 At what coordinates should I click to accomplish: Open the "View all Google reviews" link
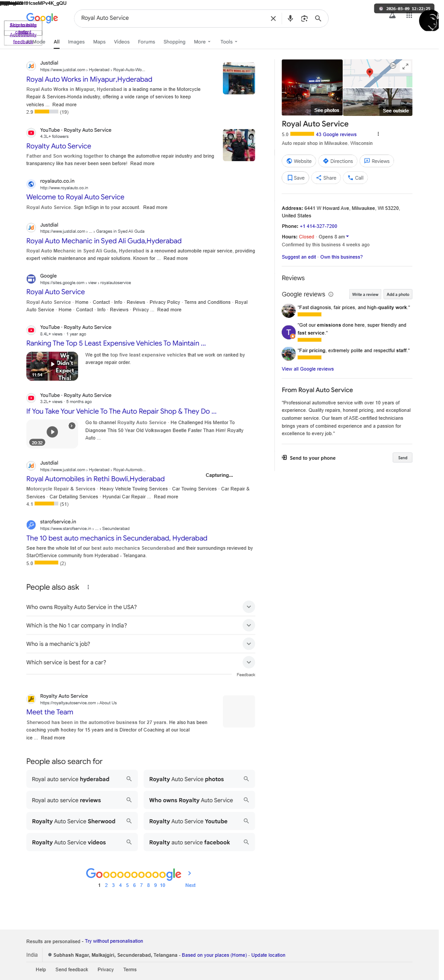pyautogui.click(x=308, y=369)
